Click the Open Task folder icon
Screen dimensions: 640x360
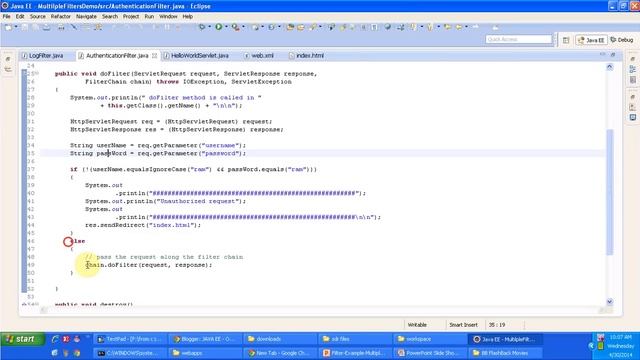click(301, 27)
